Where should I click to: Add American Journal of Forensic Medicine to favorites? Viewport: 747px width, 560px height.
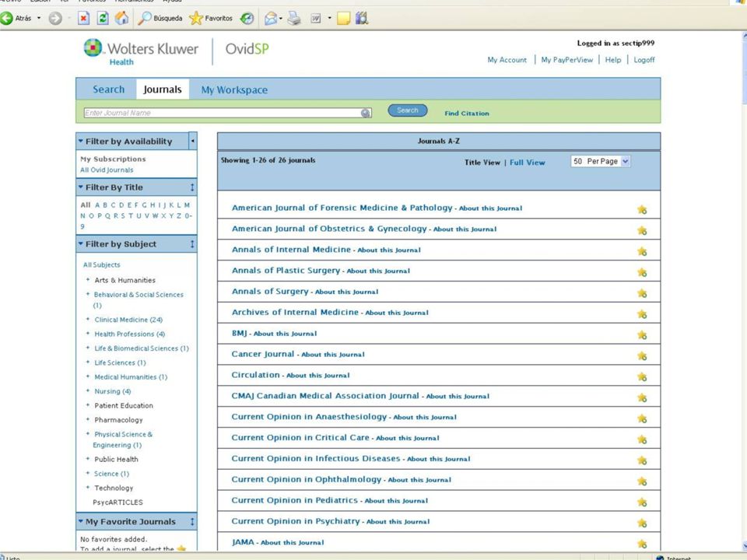click(642, 209)
